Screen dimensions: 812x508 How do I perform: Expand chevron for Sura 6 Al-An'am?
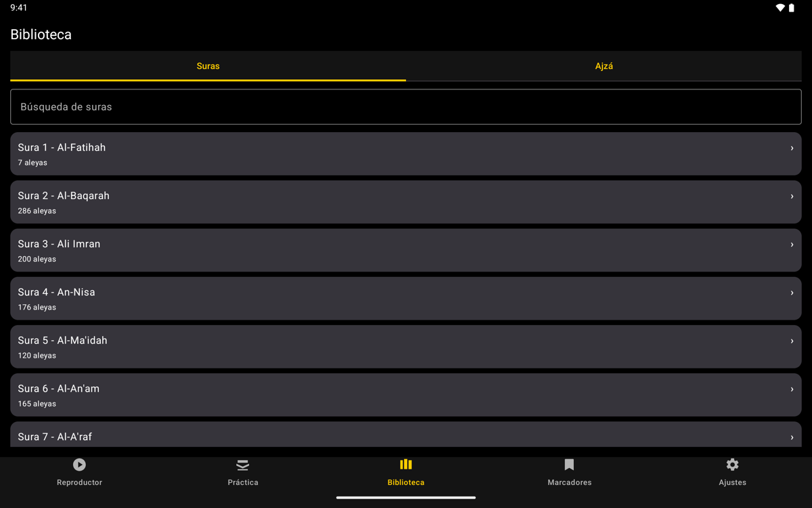(x=792, y=389)
